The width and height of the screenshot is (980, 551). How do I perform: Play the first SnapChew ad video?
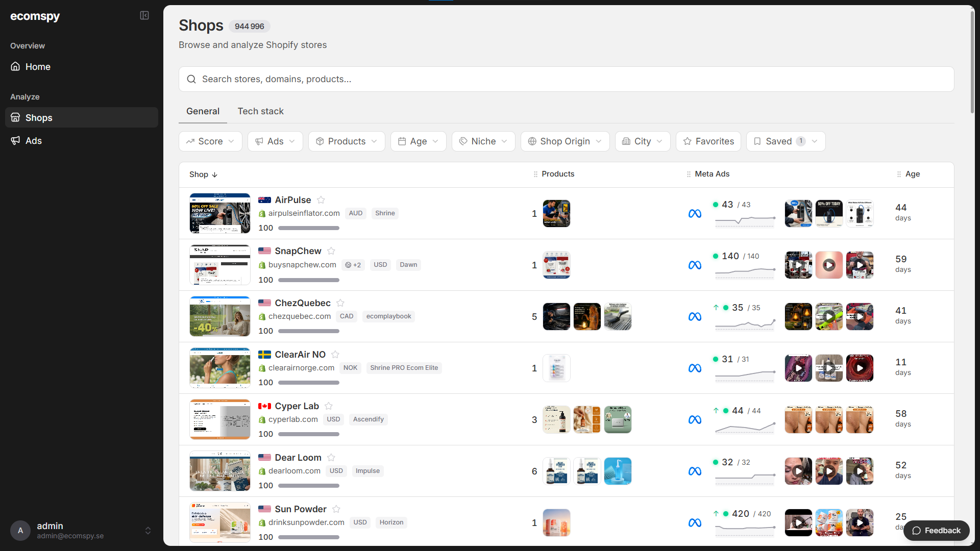tap(798, 265)
